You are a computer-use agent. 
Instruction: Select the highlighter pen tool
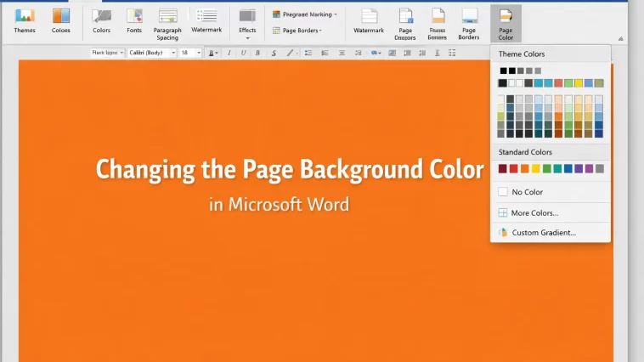click(290, 53)
